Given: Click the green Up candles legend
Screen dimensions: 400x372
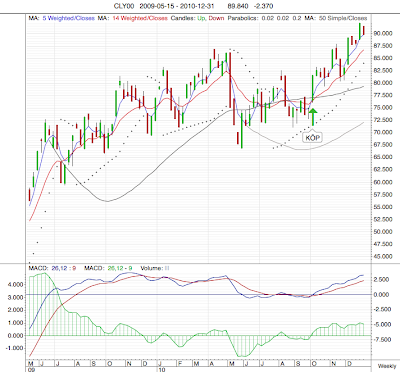Looking at the screenshot, I should tap(201, 18).
